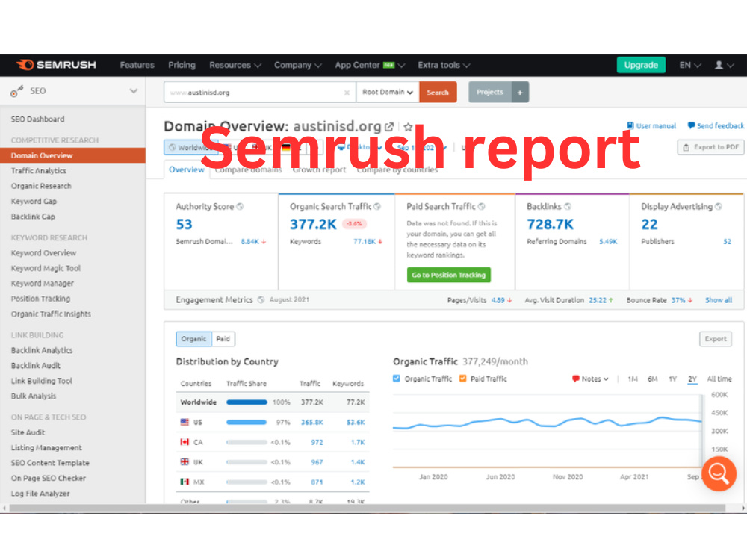Uncheck the Organic Traffic checkbox
Viewport: 747px width, 560px height.
point(398,379)
